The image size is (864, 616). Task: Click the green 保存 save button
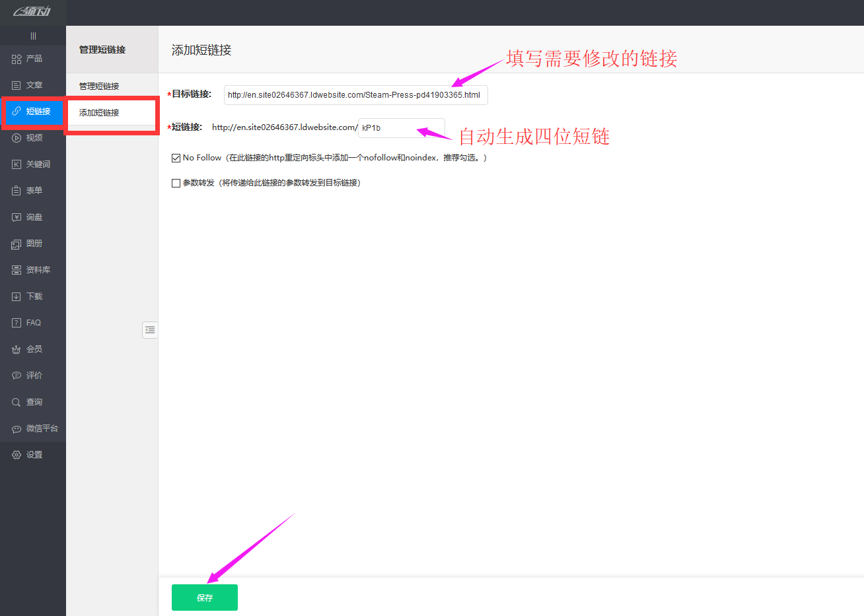204,598
